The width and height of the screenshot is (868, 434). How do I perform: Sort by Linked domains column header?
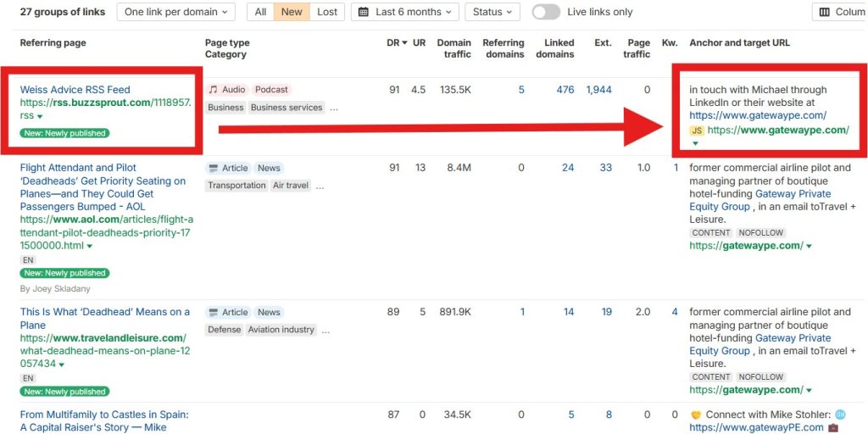(554, 48)
